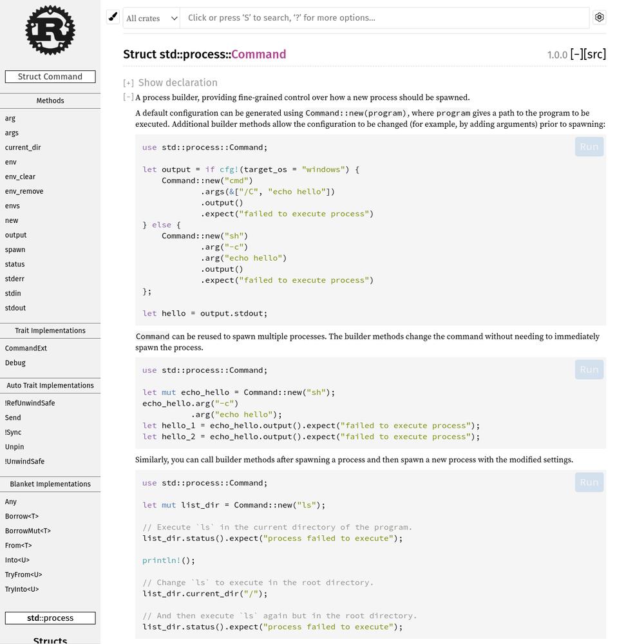This screenshot has height=644, width=644.
Task: Open the [src] source link
Action: point(594,54)
